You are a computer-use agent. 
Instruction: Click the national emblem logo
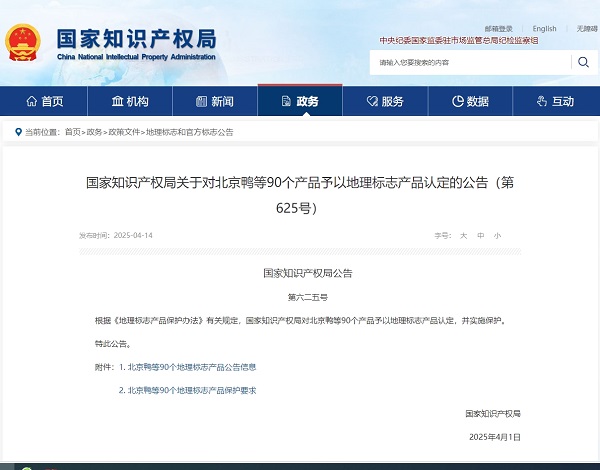pos(23,42)
